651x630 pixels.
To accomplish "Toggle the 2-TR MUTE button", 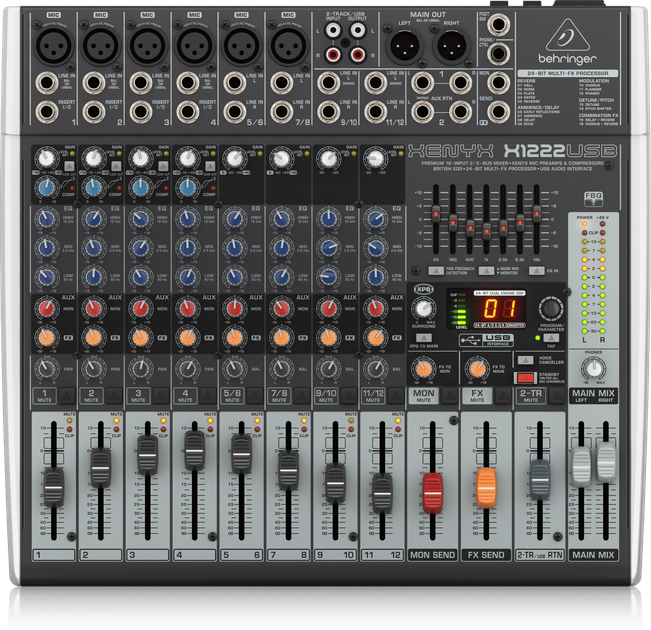I will click(x=556, y=396).
